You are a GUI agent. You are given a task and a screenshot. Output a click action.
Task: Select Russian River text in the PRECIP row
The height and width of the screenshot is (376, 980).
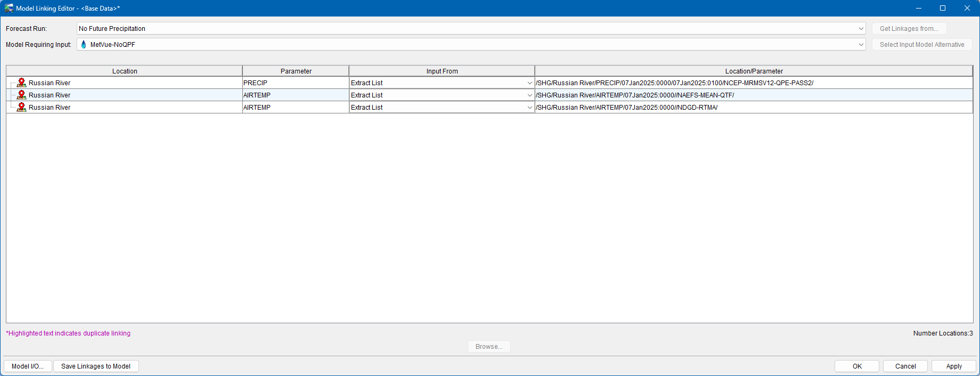(50, 83)
